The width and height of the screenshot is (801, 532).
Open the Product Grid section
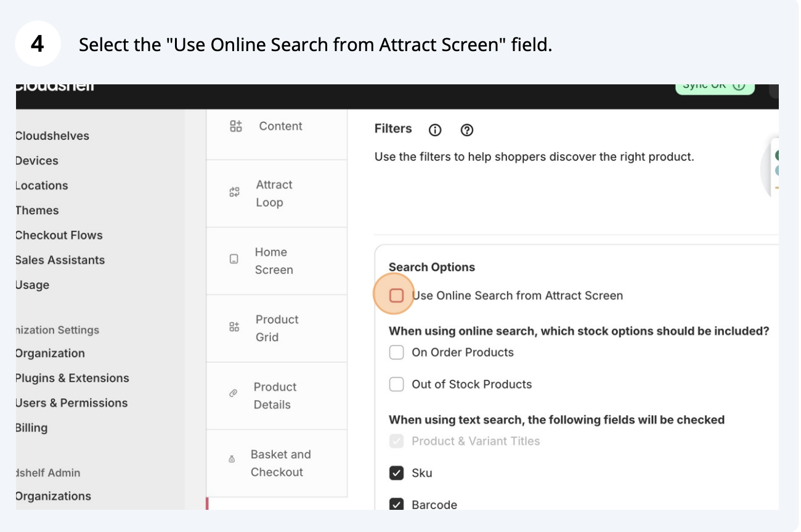click(x=277, y=329)
